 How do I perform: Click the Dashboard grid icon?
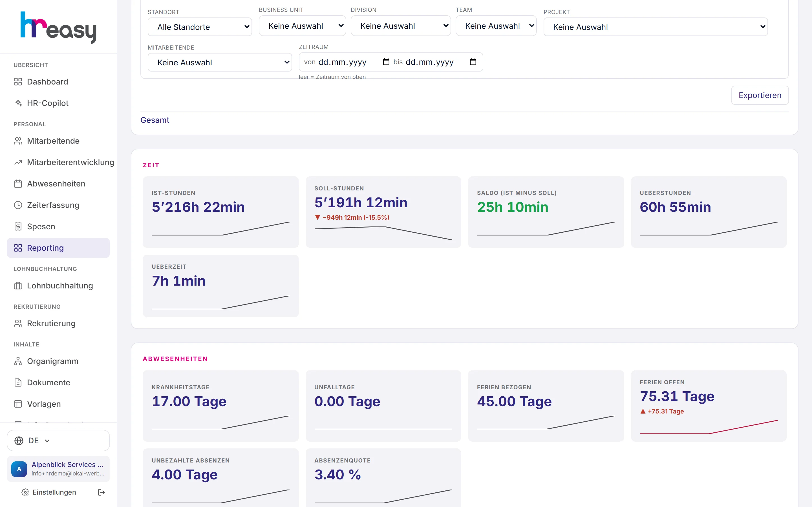point(18,82)
